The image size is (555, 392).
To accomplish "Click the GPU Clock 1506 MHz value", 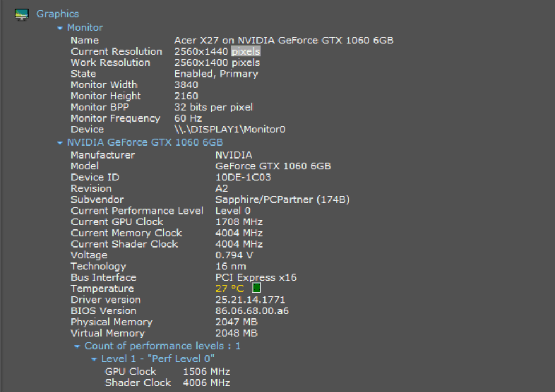I will (206, 371).
